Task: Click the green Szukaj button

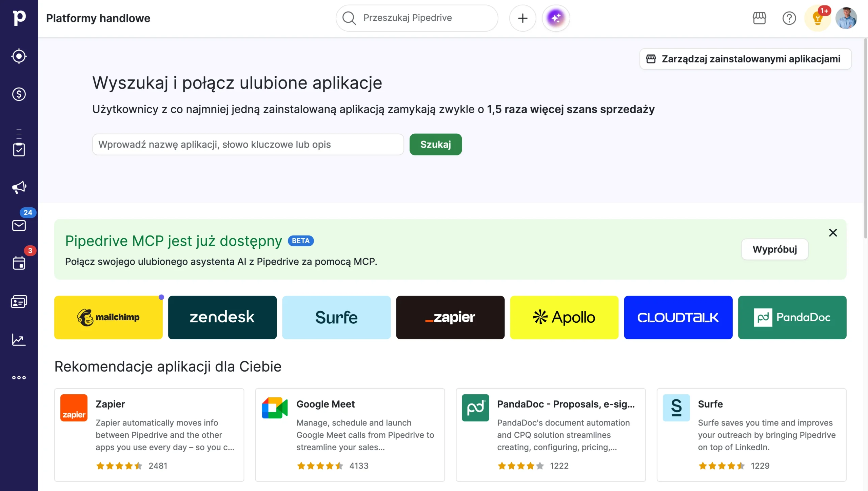Action: [435, 144]
